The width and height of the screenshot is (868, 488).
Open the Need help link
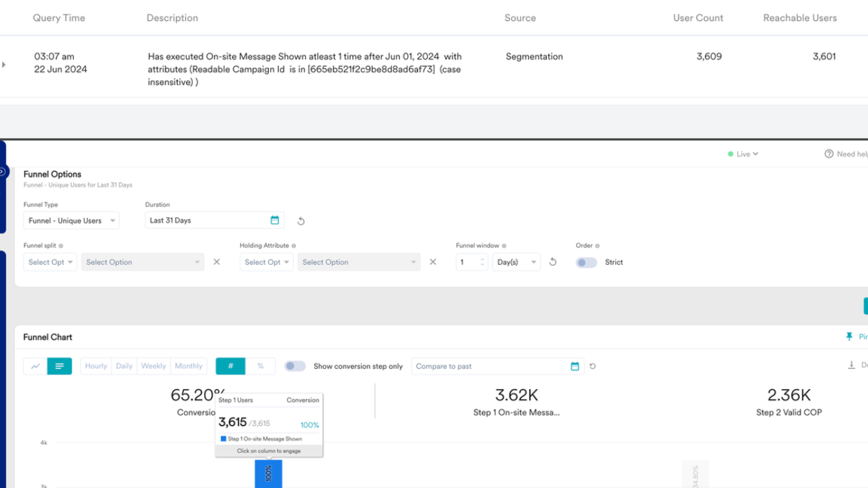[x=846, y=154]
